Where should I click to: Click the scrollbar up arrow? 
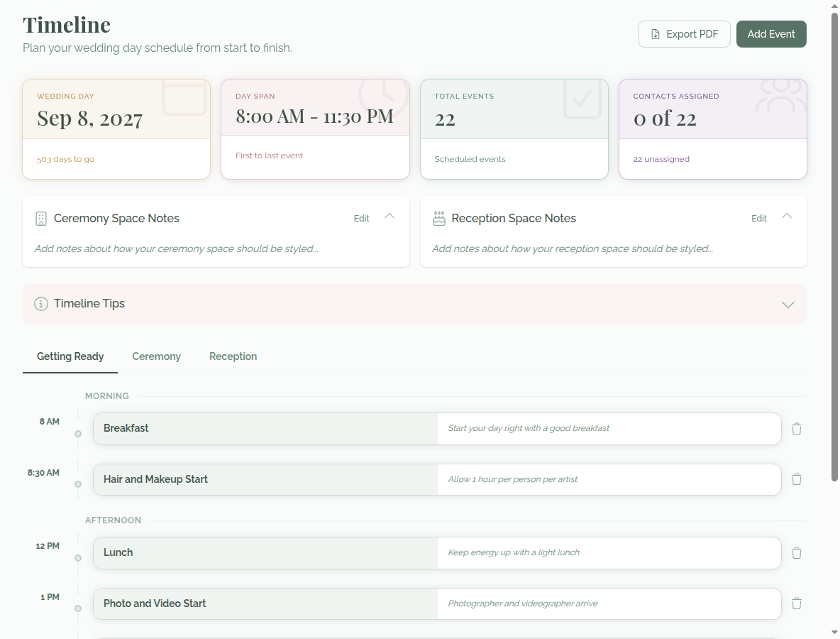[x=834, y=5]
